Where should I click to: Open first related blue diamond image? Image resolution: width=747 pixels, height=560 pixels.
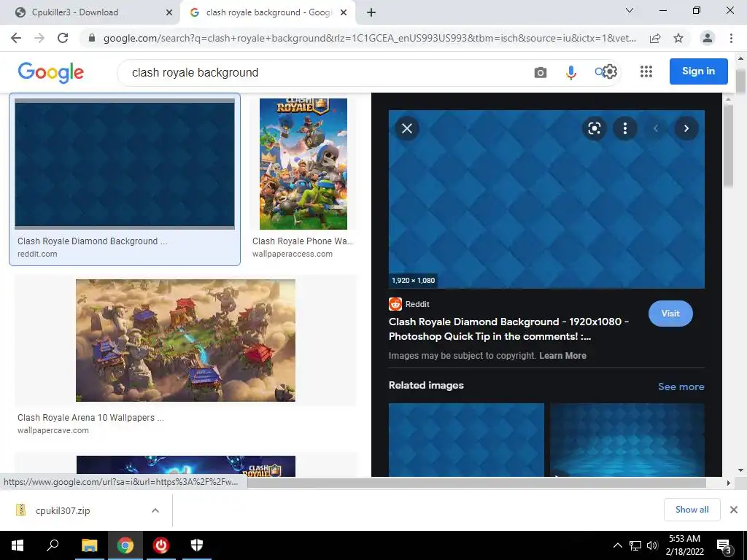click(466, 440)
